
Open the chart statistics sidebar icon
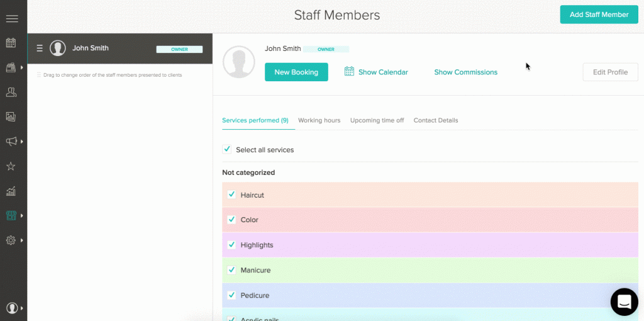(x=11, y=191)
